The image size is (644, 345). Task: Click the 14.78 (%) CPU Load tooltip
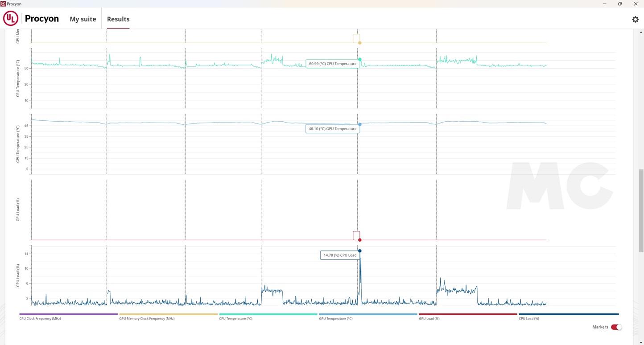point(340,255)
